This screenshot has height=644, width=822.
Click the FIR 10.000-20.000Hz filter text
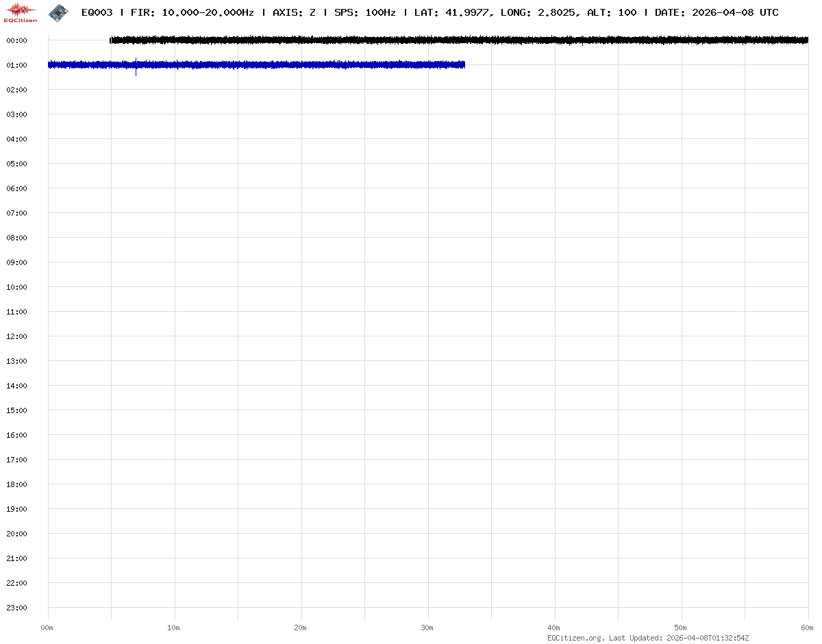tap(192, 12)
